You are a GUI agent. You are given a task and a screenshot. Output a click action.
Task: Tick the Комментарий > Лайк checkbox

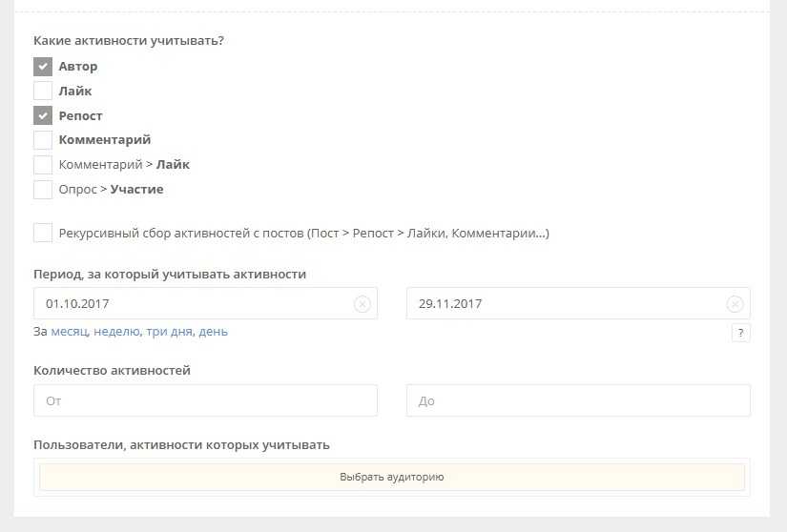pyautogui.click(x=43, y=165)
